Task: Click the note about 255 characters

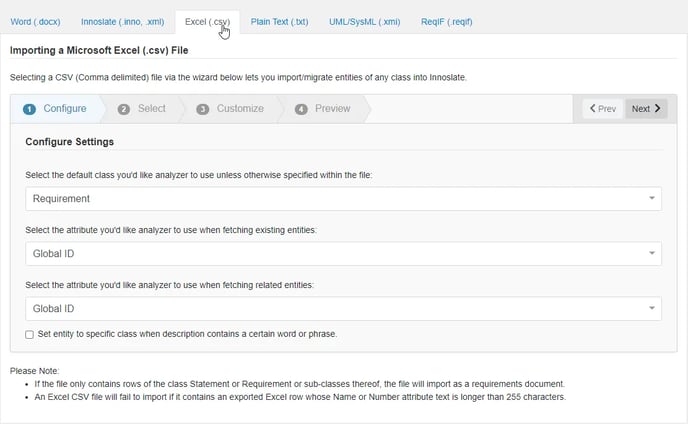Action: coord(300,397)
